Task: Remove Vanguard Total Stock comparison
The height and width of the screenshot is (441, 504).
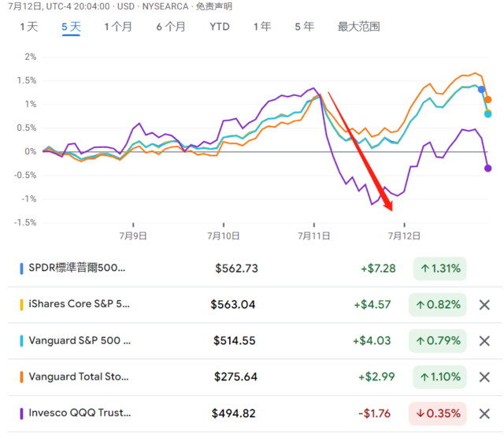Action: (484, 377)
